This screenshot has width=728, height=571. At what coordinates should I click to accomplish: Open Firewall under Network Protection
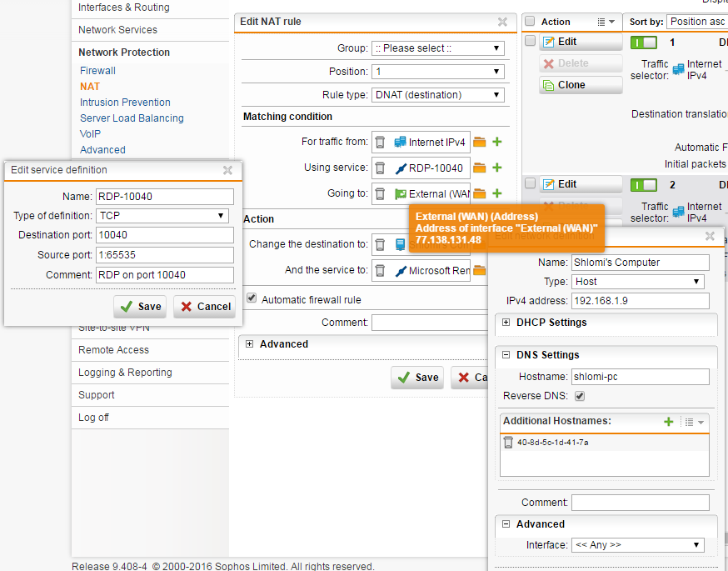(x=97, y=71)
